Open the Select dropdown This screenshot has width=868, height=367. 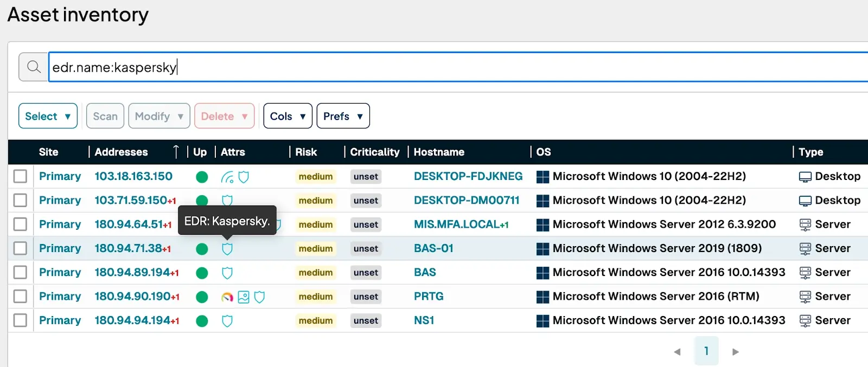pyautogui.click(x=48, y=116)
